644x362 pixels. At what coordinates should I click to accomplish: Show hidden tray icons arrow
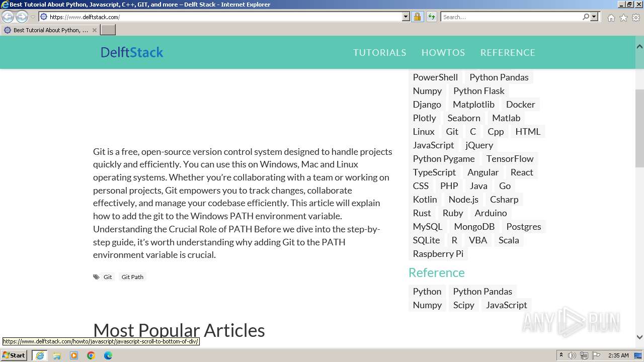[561, 355]
